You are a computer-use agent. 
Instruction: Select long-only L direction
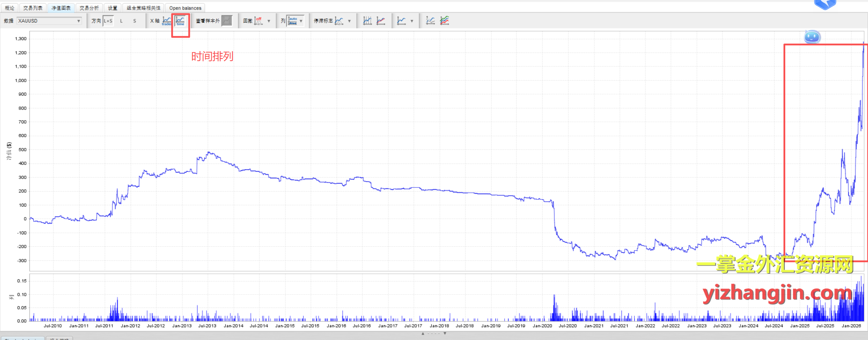click(x=121, y=21)
